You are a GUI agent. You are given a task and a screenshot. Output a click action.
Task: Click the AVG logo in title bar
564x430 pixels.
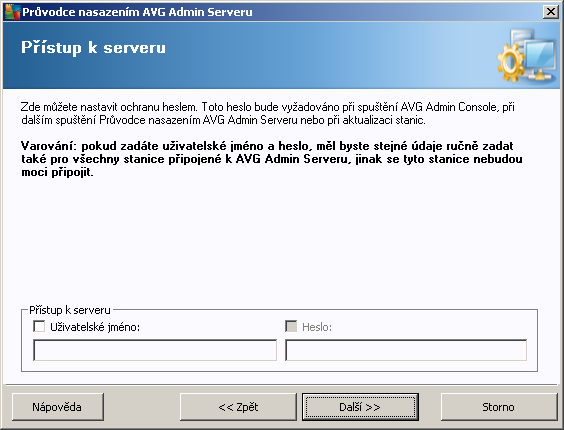tap(11, 12)
